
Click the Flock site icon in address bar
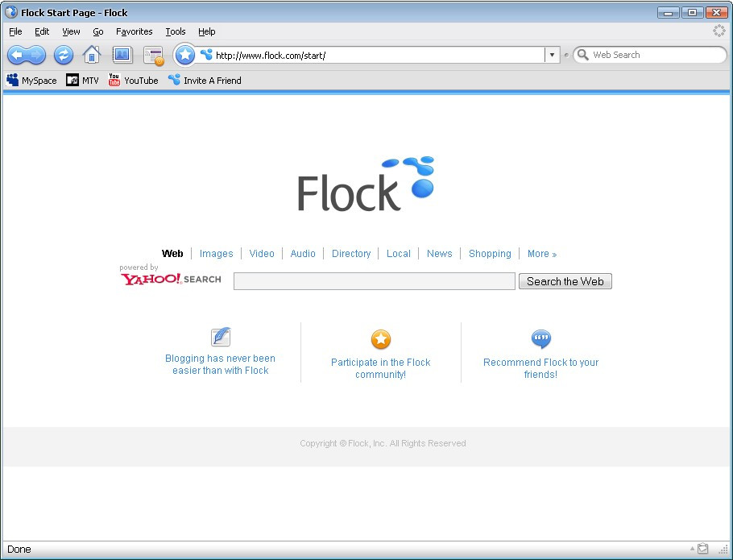click(x=206, y=55)
